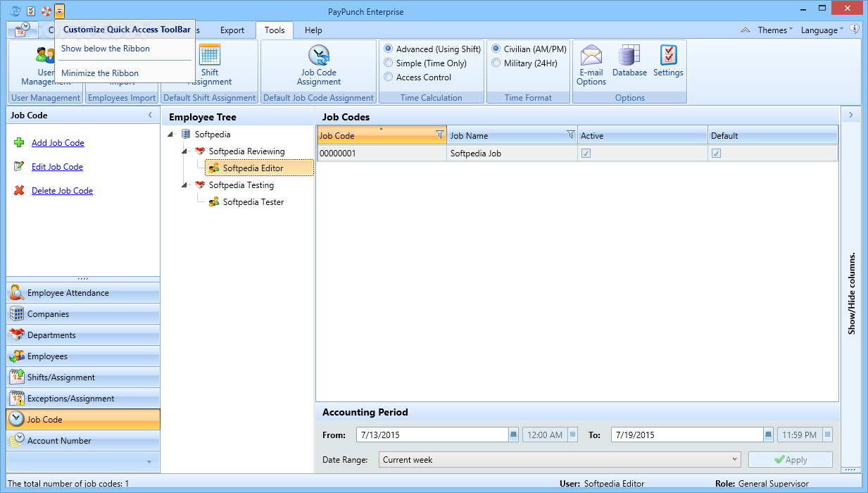Viewport: 868px width, 493px height.
Task: Open calendar picker for To date
Action: (769, 435)
